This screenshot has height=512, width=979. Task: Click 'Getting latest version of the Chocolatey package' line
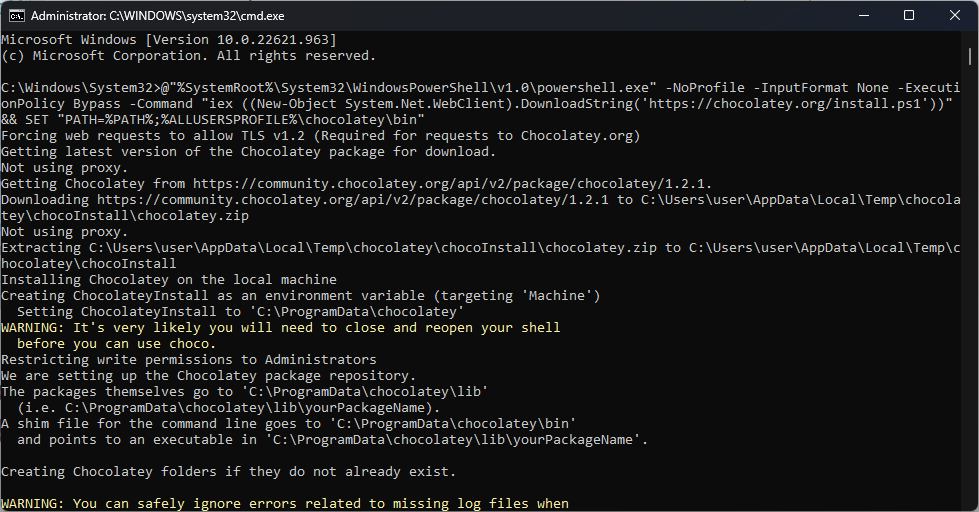[248, 152]
